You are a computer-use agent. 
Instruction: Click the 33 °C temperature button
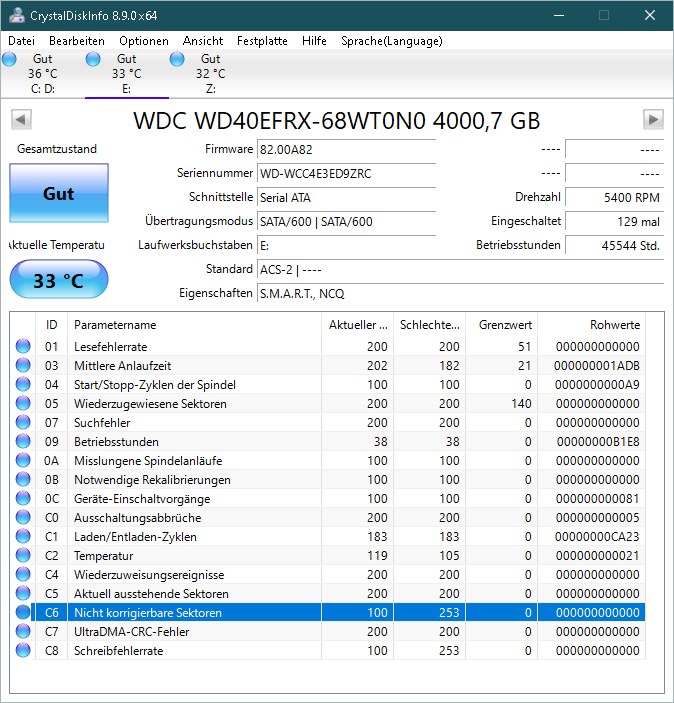point(59,279)
